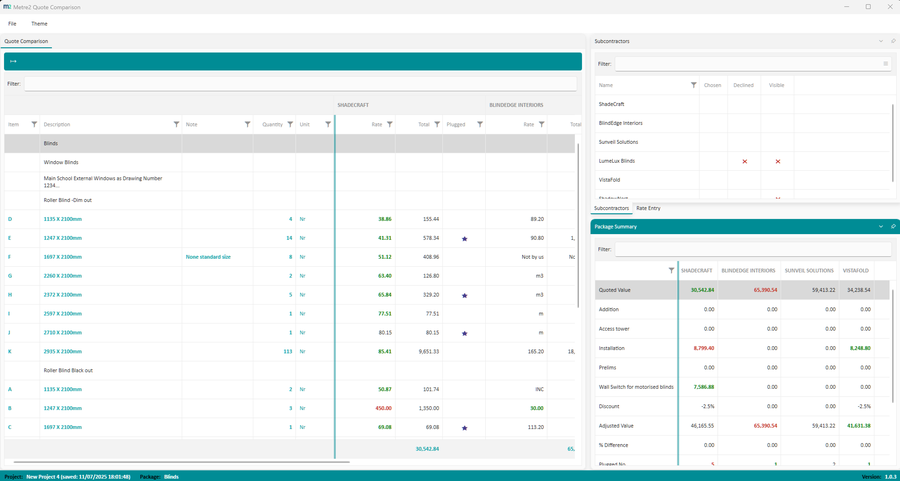Click the quote table vertical scrollbar
The height and width of the screenshot is (481, 900).
pyautogui.click(x=578, y=224)
